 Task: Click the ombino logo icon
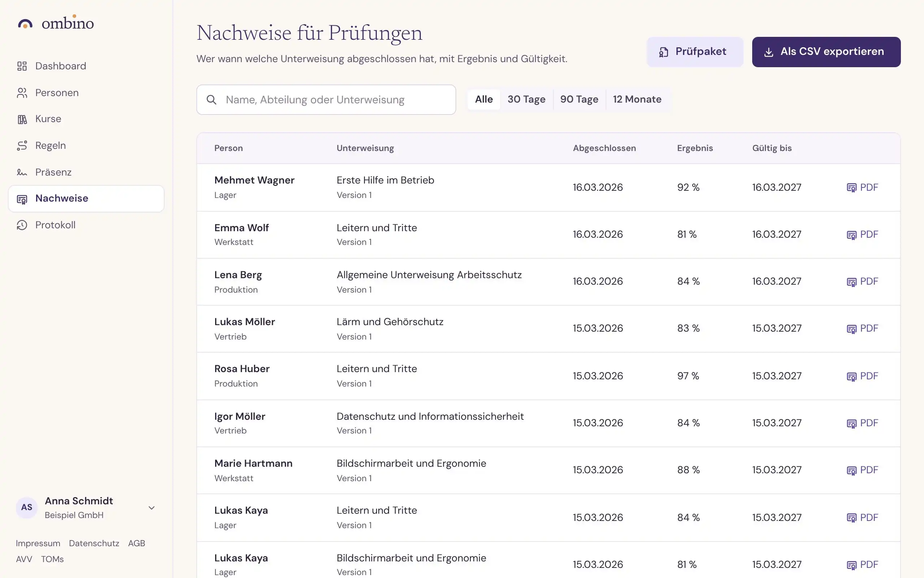click(x=25, y=24)
